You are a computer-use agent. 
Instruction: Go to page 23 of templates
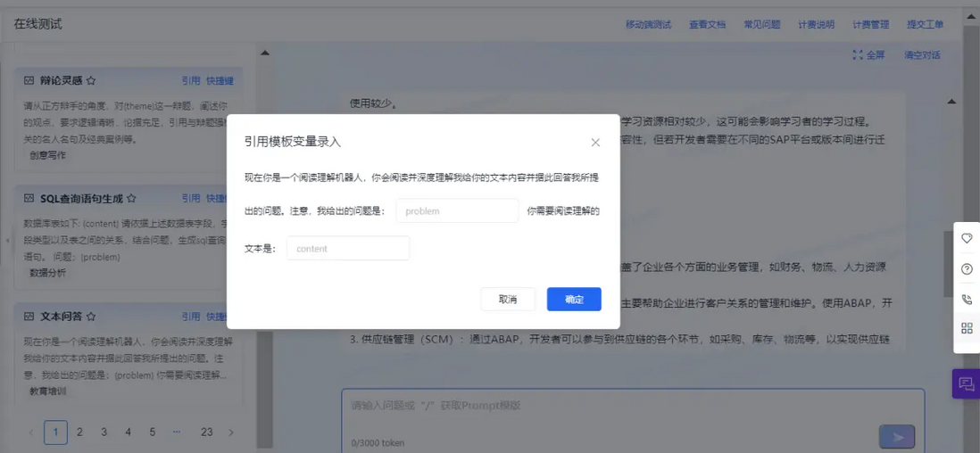click(207, 432)
